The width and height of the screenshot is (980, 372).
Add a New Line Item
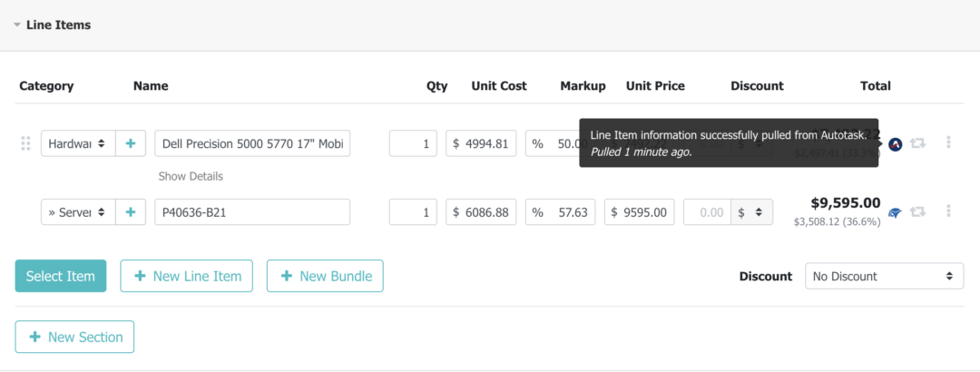(x=186, y=276)
